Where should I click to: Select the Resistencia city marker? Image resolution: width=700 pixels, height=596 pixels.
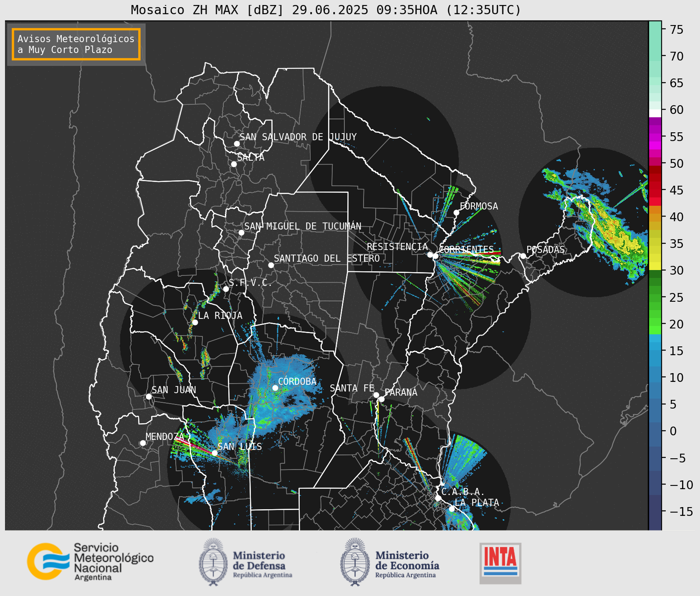(x=430, y=255)
